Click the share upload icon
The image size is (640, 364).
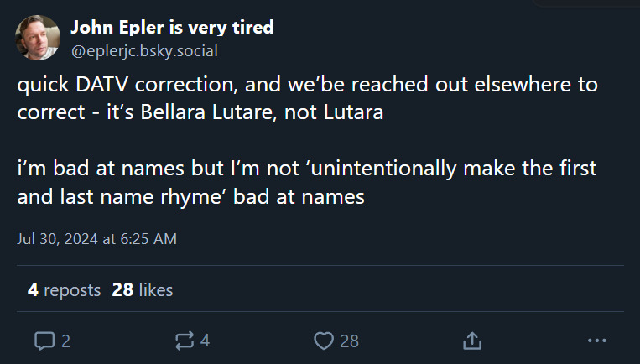(472, 341)
